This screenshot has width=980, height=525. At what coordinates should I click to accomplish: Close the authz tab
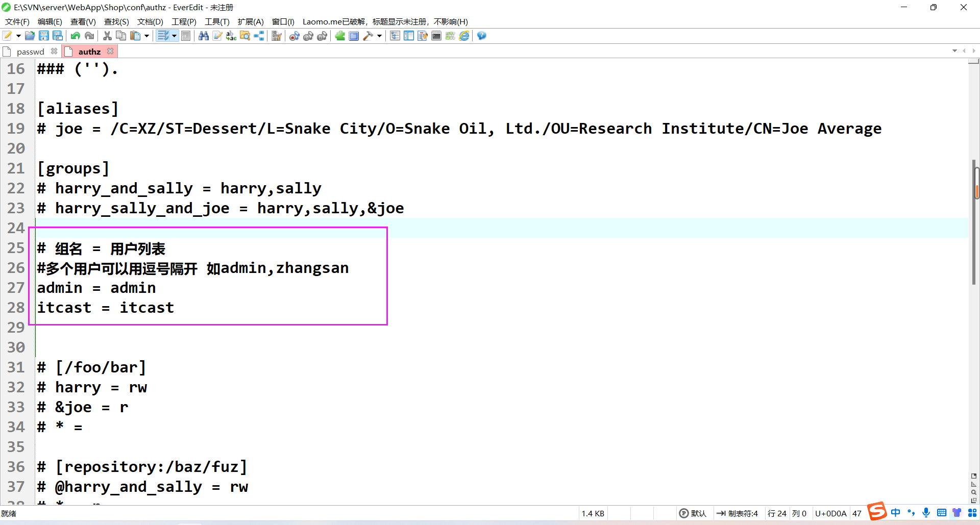point(110,52)
